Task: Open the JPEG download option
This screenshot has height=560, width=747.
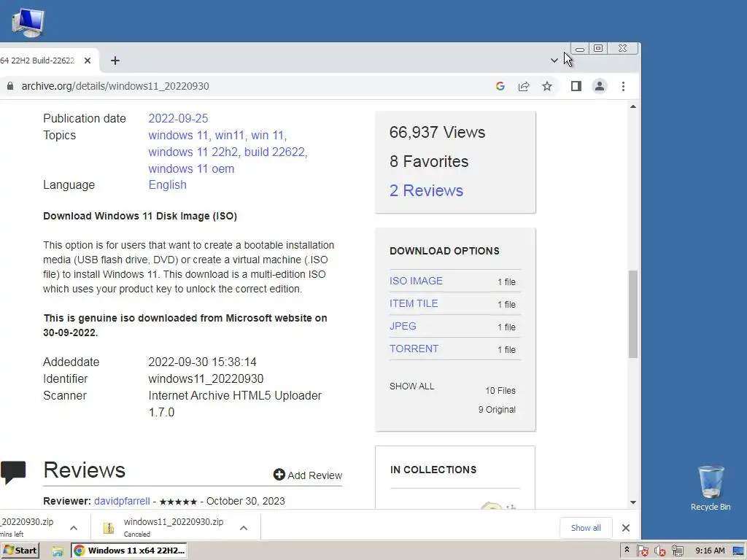Action: (x=403, y=326)
